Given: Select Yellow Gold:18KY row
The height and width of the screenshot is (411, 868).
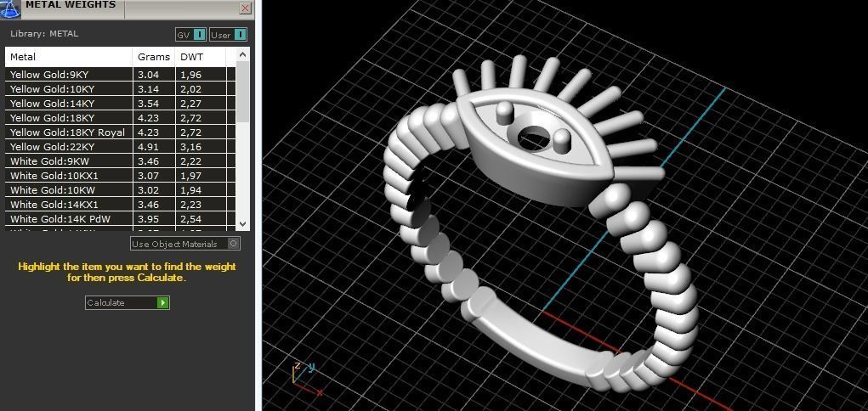Looking at the screenshot, I should coord(120,118).
